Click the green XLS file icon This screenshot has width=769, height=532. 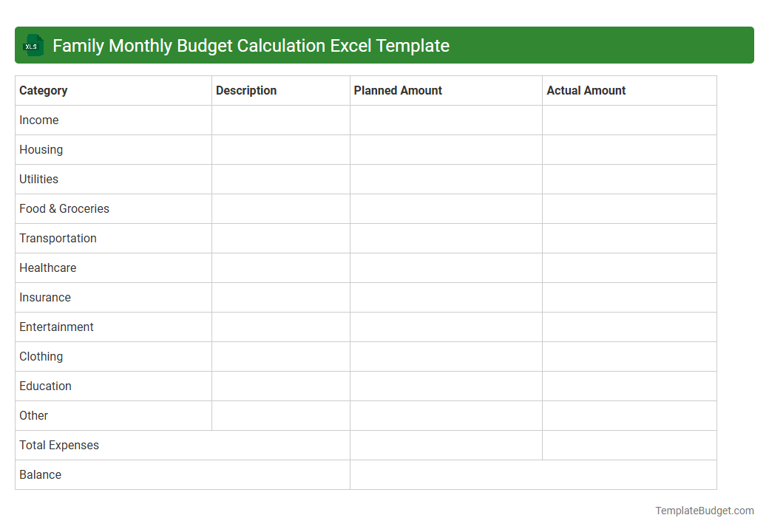[33, 45]
